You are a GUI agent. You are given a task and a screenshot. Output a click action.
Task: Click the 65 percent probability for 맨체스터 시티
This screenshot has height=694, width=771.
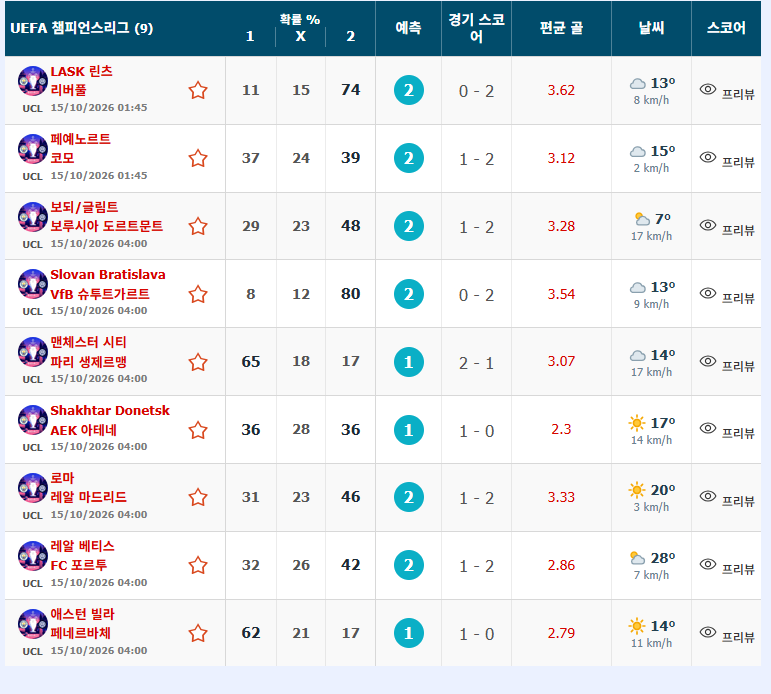tap(251, 362)
